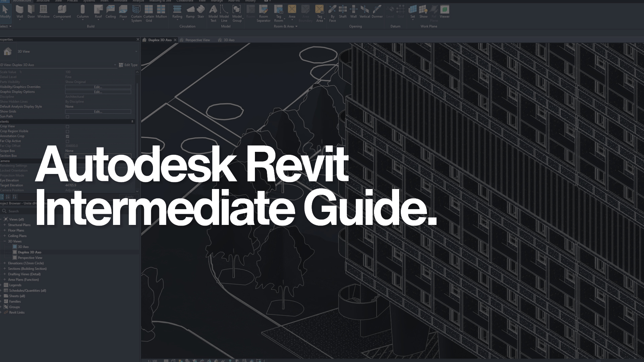The image size is (644, 362).
Task: Click Edit for Visibility/Graphics Overrides
Action: [98, 87]
